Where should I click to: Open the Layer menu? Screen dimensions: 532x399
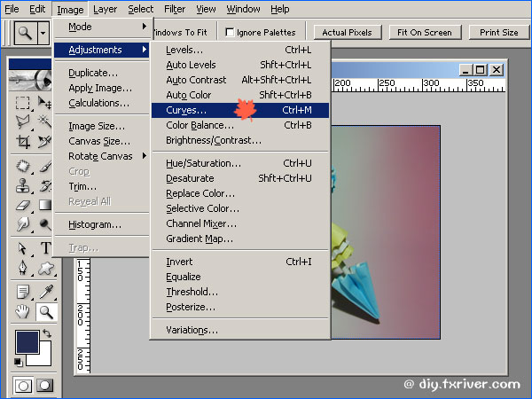tap(105, 9)
